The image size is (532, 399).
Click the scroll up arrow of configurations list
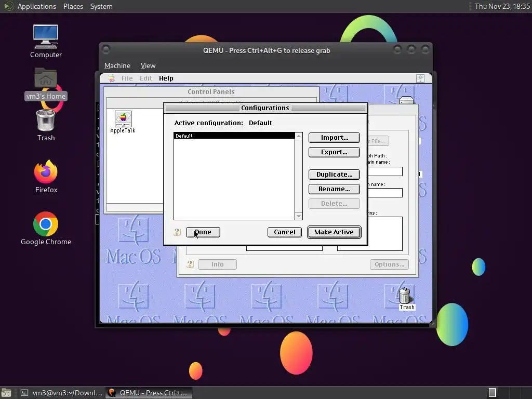299,137
